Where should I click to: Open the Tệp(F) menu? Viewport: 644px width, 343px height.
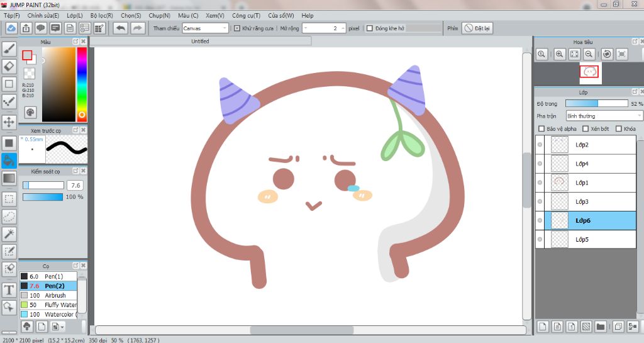[11, 15]
